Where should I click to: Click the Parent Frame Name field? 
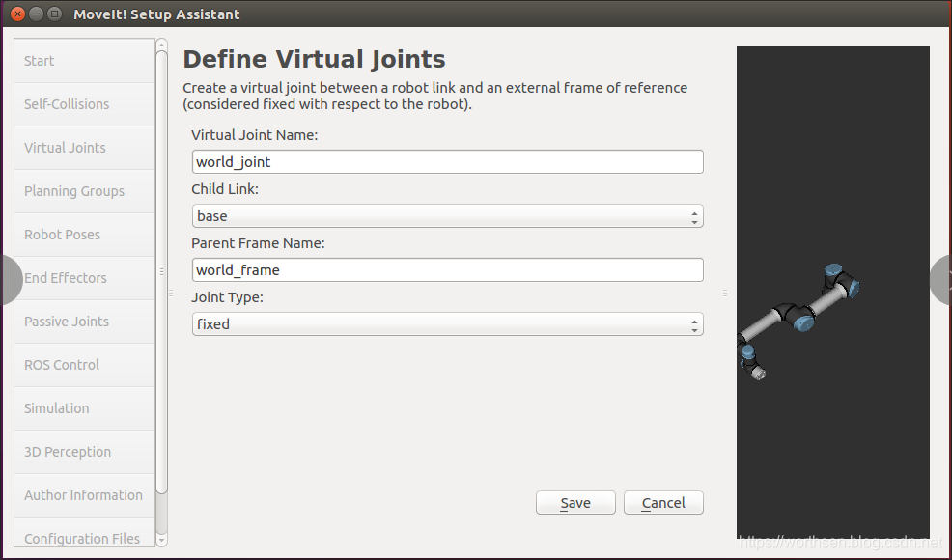click(447, 269)
